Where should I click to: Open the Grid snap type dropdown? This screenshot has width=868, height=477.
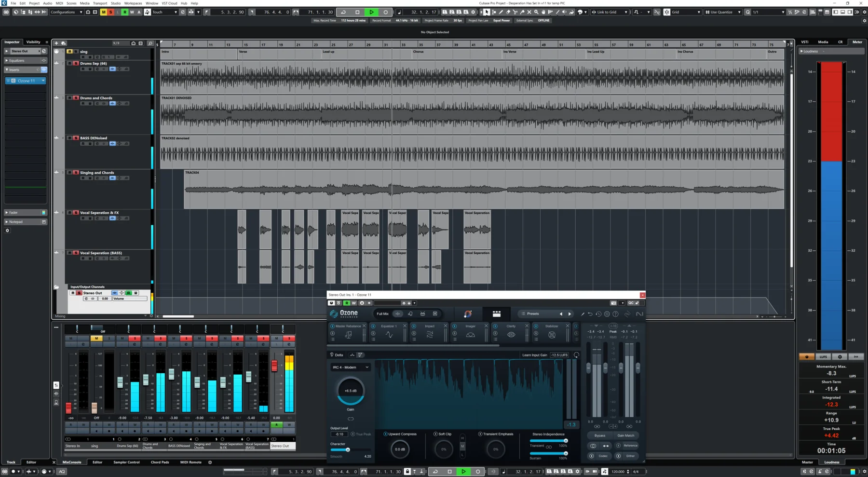pos(686,12)
